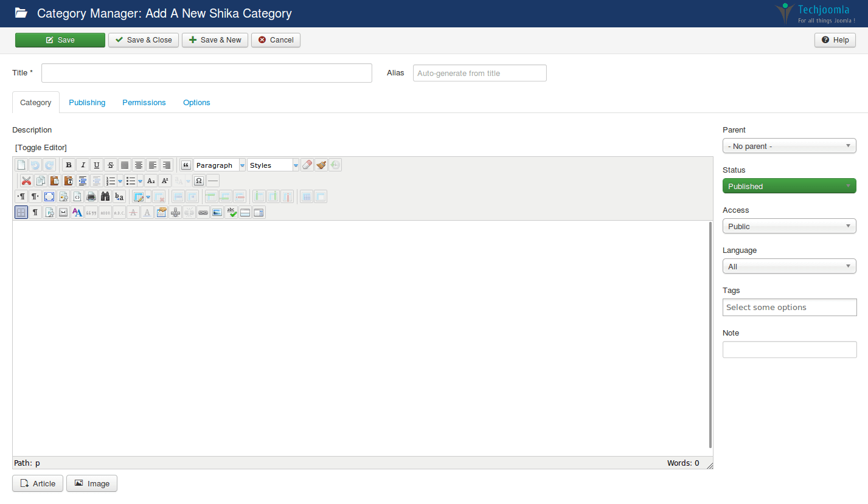Click the Cut scissors icon
The width and height of the screenshot is (868, 504).
pos(26,181)
